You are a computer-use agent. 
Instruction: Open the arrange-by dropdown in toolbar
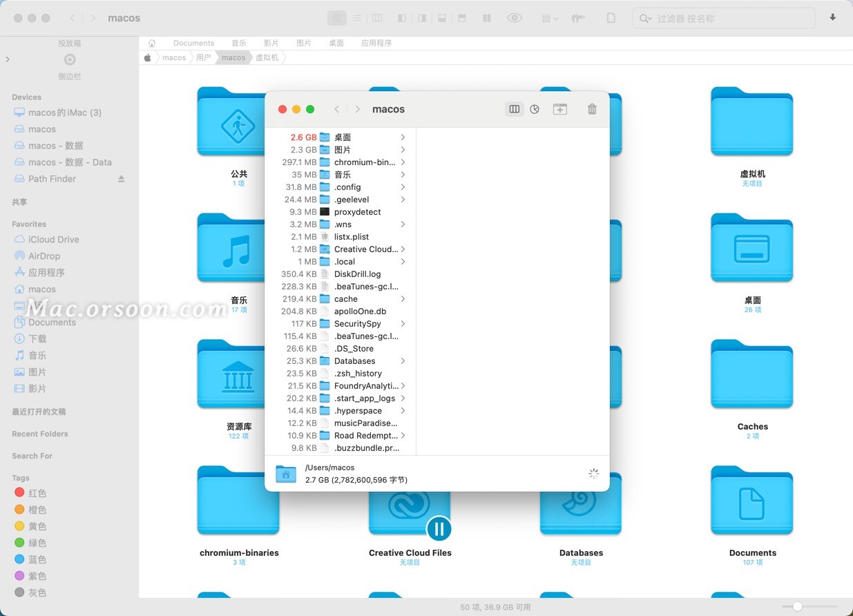point(550,18)
